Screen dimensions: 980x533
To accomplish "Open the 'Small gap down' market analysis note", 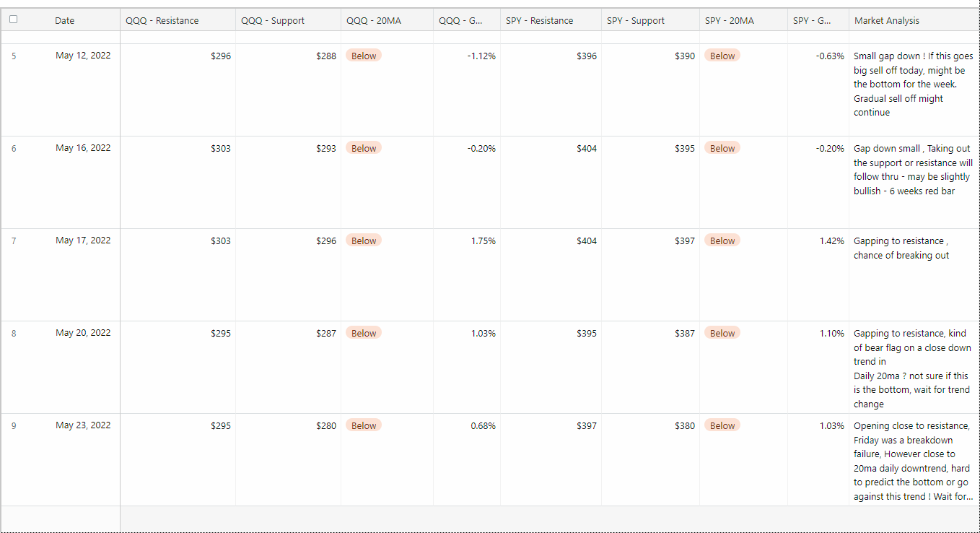I will [913, 84].
